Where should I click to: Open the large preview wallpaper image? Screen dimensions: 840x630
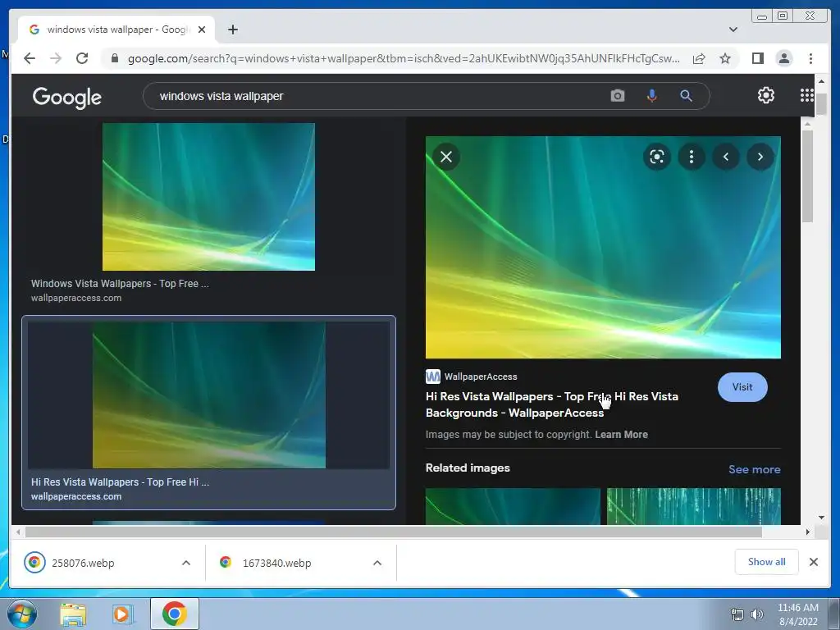click(x=603, y=248)
